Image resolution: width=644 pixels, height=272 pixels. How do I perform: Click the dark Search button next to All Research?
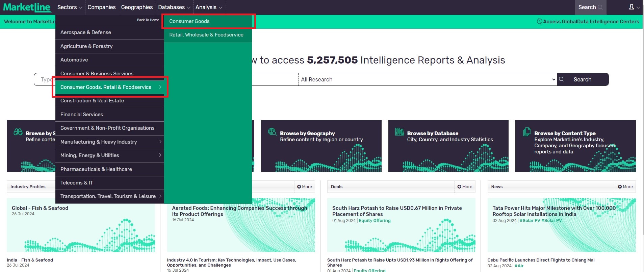tap(582, 79)
